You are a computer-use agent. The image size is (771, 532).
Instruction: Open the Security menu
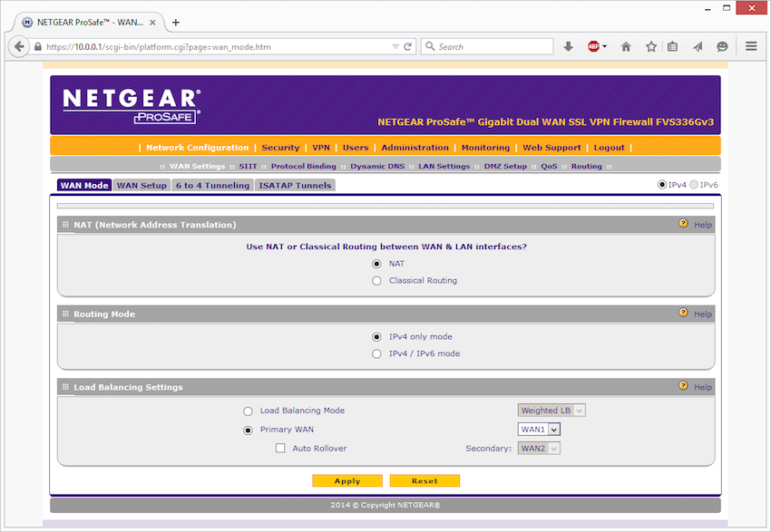280,148
